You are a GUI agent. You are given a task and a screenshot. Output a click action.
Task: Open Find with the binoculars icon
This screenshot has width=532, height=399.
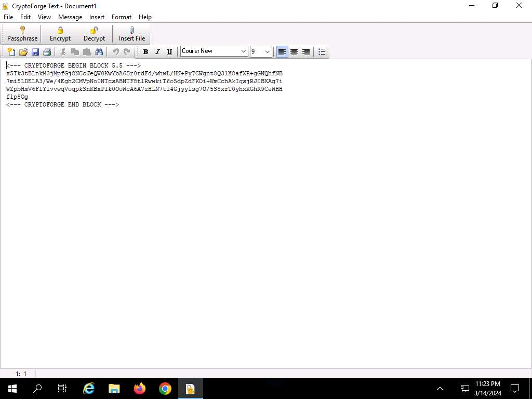(99, 52)
